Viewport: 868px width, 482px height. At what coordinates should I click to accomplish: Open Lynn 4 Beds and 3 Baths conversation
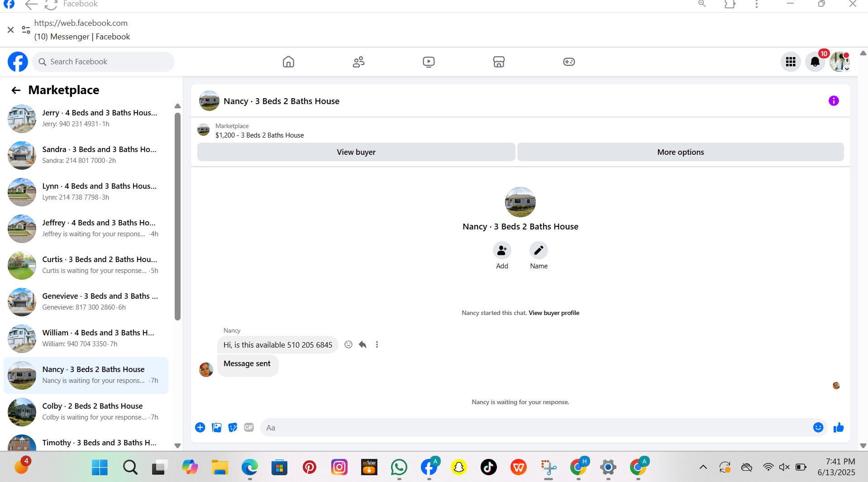[86, 192]
